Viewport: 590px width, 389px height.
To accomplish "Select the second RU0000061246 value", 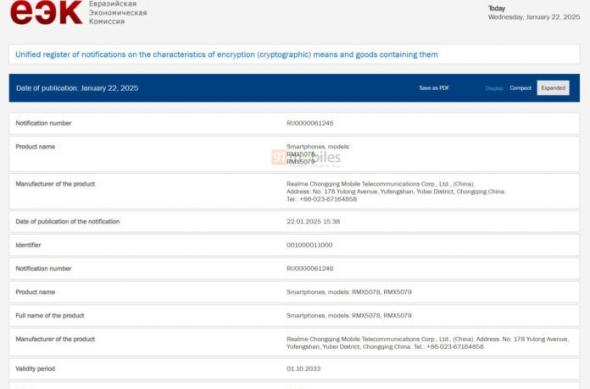I will click(x=310, y=269).
